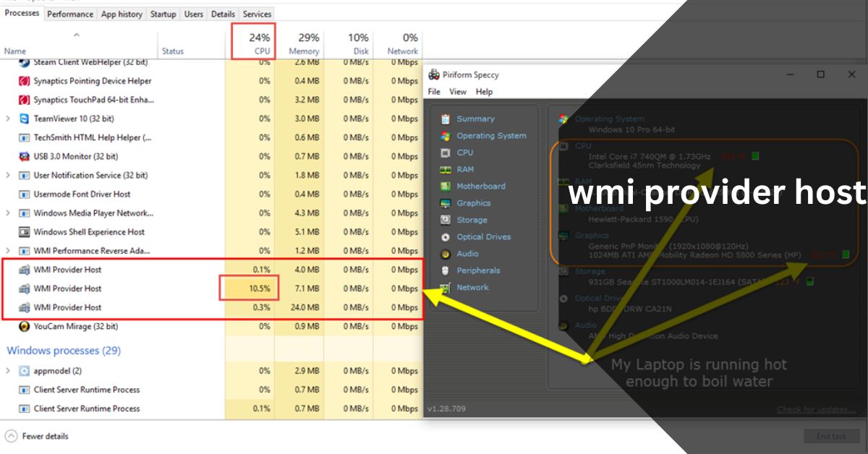The width and height of the screenshot is (868, 454).
Task: Select Peripherals icon in Speccy sidebar
Action: 446,270
